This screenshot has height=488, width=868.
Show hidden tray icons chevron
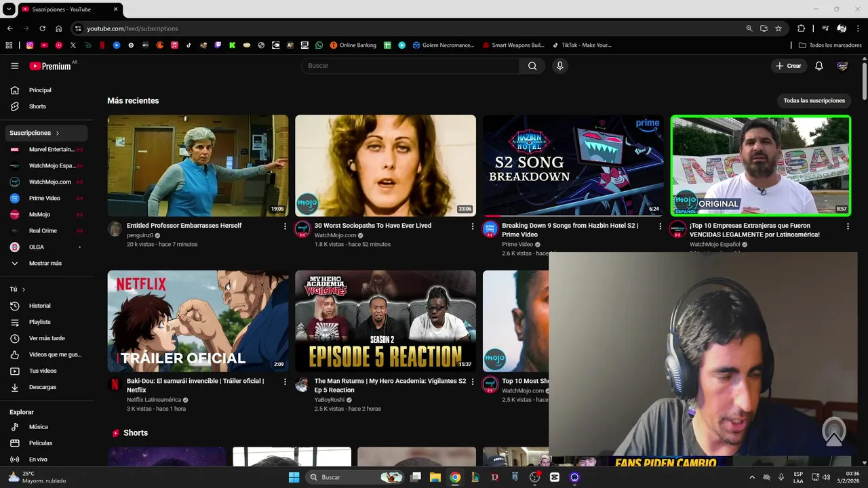(x=751, y=477)
